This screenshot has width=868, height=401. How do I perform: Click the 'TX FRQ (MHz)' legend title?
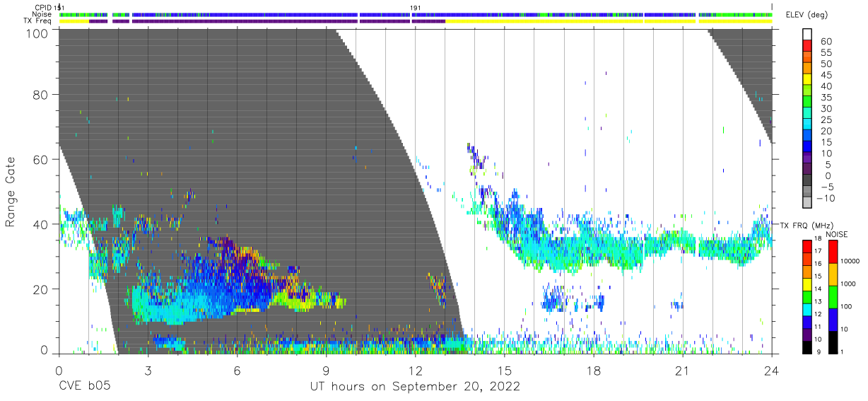pos(807,225)
